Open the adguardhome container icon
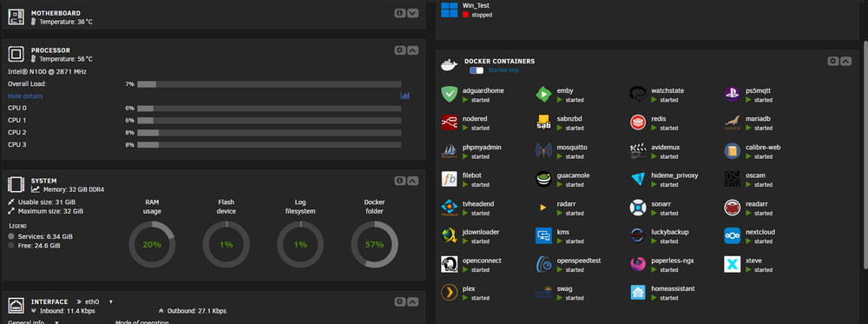 (x=449, y=95)
